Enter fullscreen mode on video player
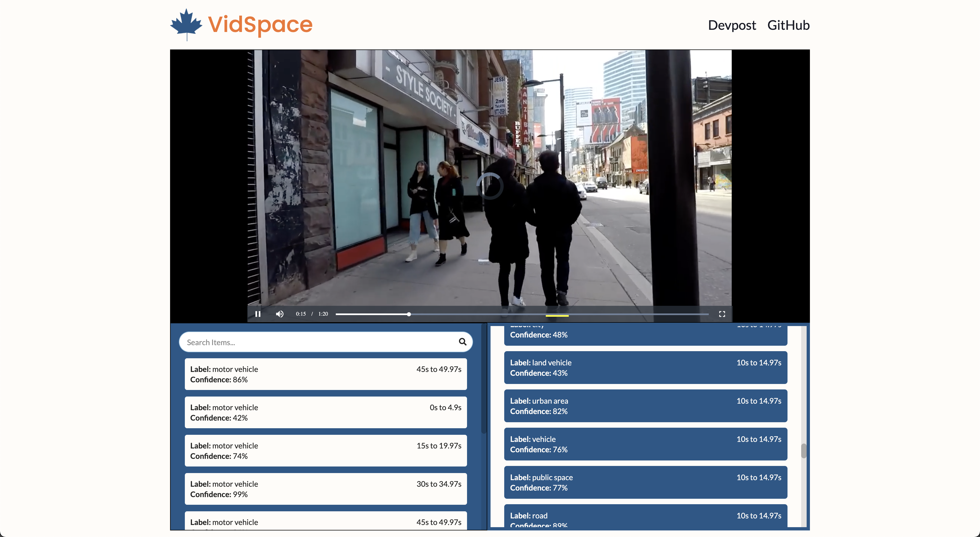Image resolution: width=980 pixels, height=537 pixels. point(722,314)
